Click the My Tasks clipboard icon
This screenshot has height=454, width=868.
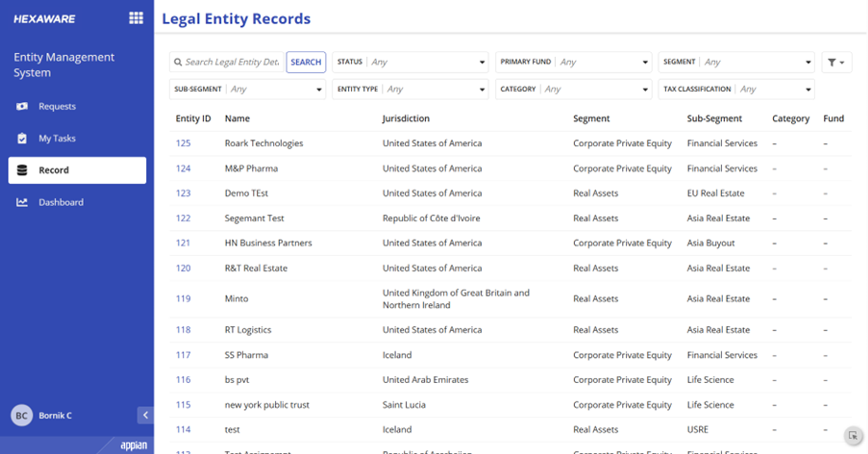coord(22,138)
